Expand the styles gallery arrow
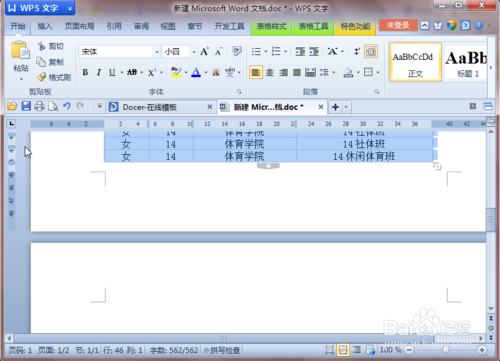This screenshot has height=361, width=500. click(491, 67)
